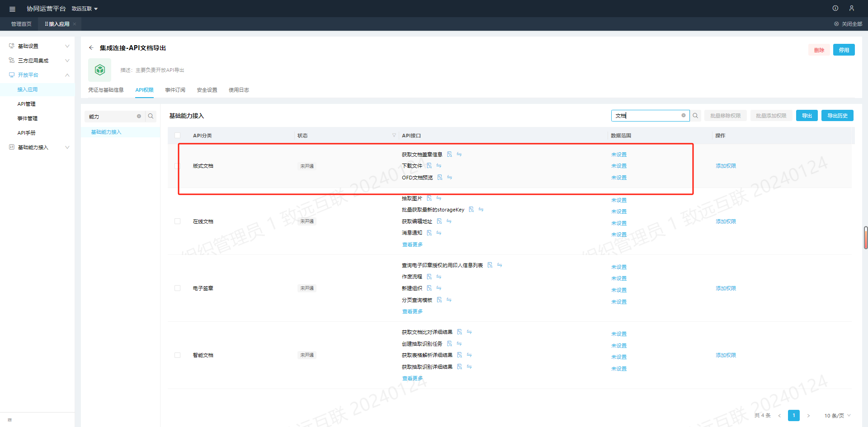The width and height of the screenshot is (868, 427).
Task: Click arrows icon next to 消息通知
Action: pyautogui.click(x=439, y=233)
